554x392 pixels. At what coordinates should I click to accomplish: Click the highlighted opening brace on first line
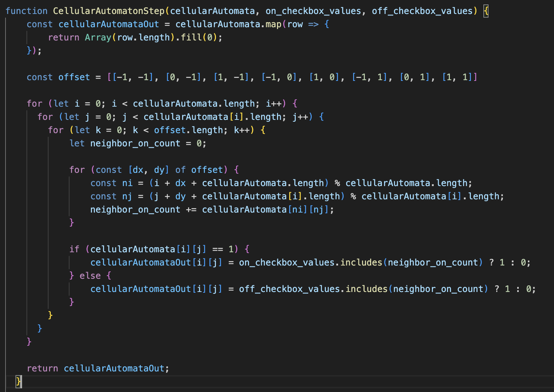(486, 11)
